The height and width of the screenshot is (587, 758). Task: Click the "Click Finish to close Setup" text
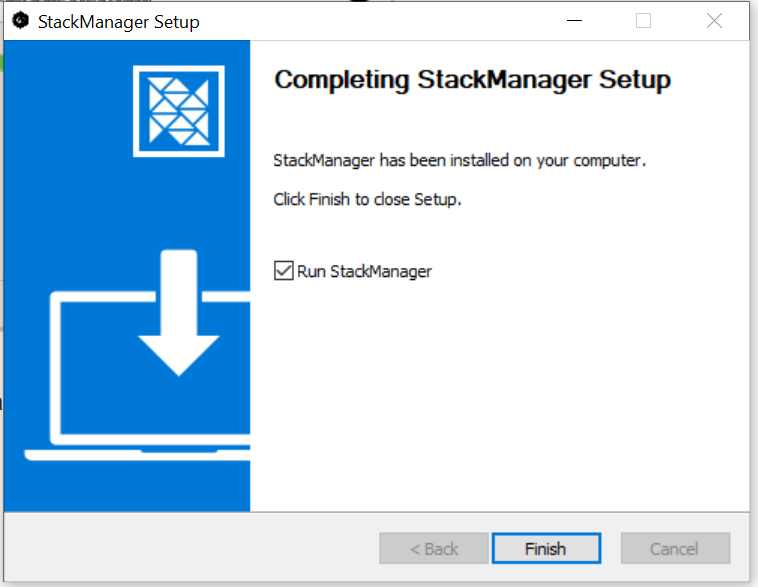(367, 199)
